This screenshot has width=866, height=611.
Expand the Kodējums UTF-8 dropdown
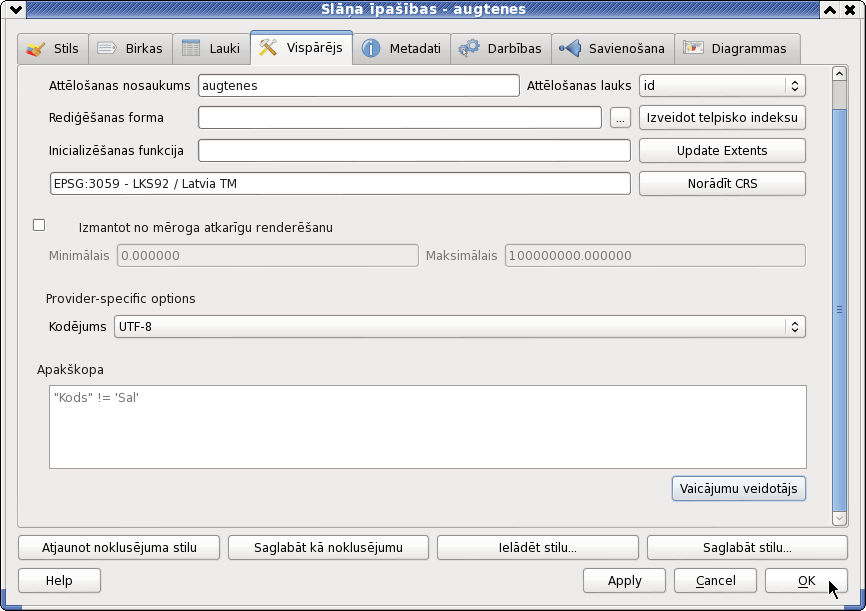[x=460, y=326]
